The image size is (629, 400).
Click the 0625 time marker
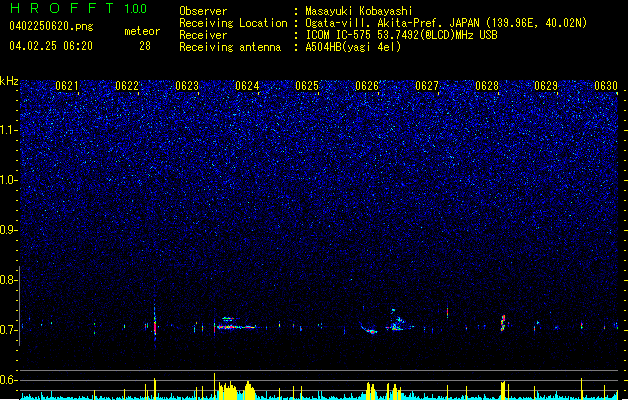307,86
